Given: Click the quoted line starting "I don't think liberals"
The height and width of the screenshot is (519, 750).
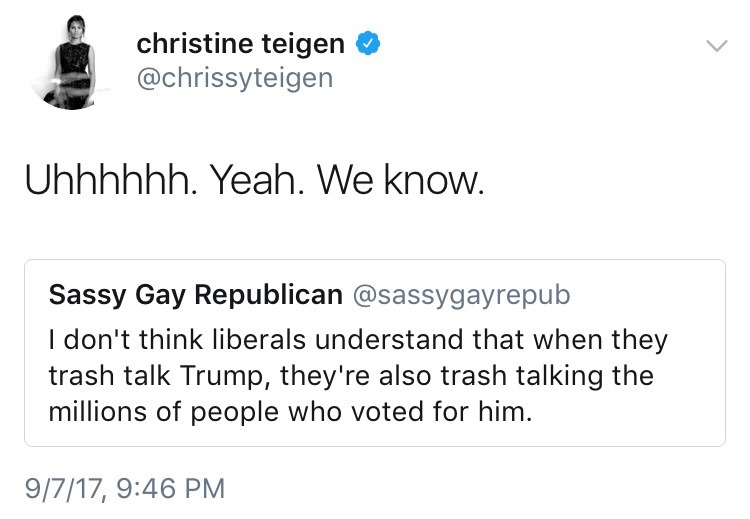Looking at the screenshot, I should (x=358, y=340).
